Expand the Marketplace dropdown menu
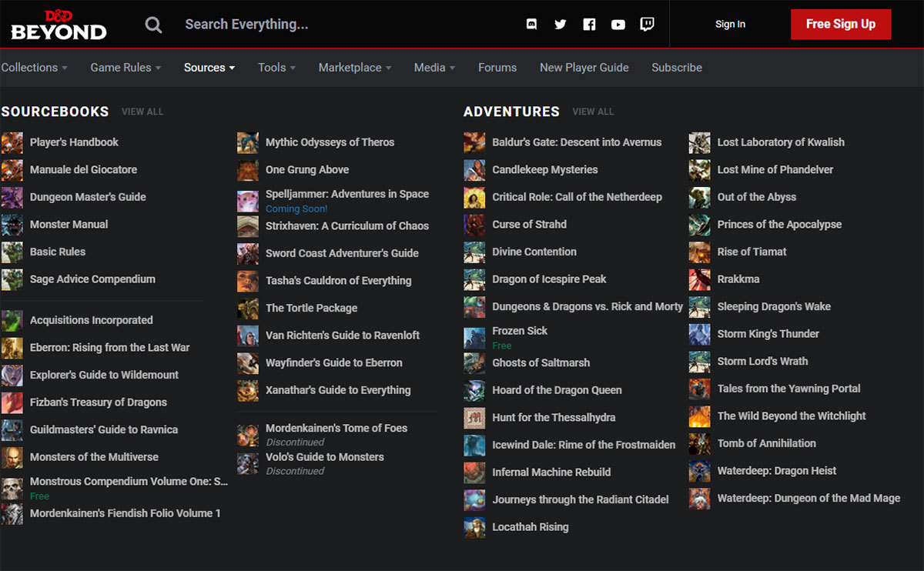The width and height of the screenshot is (924, 571). pos(355,68)
